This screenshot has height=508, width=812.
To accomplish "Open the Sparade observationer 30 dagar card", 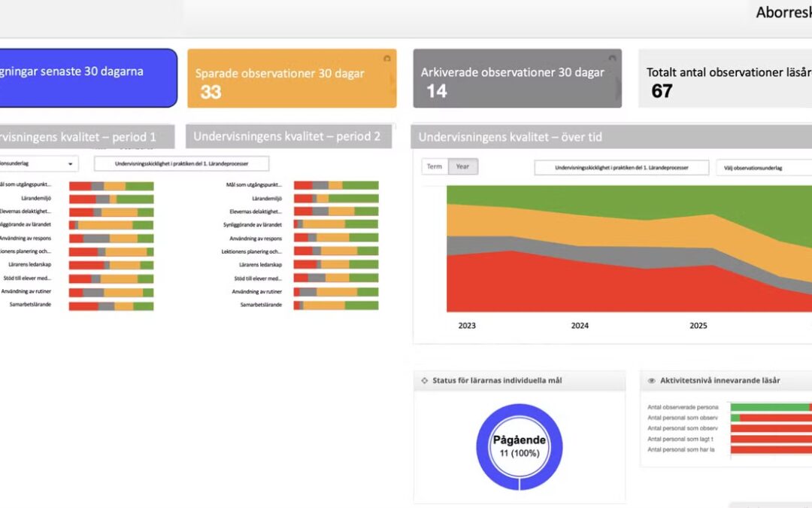I will pyautogui.click(x=292, y=79).
